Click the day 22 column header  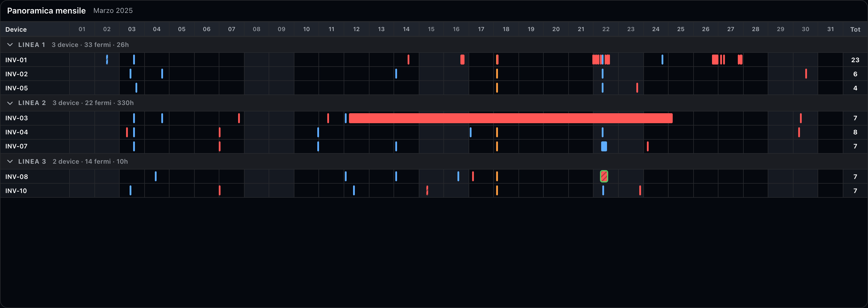coord(606,29)
